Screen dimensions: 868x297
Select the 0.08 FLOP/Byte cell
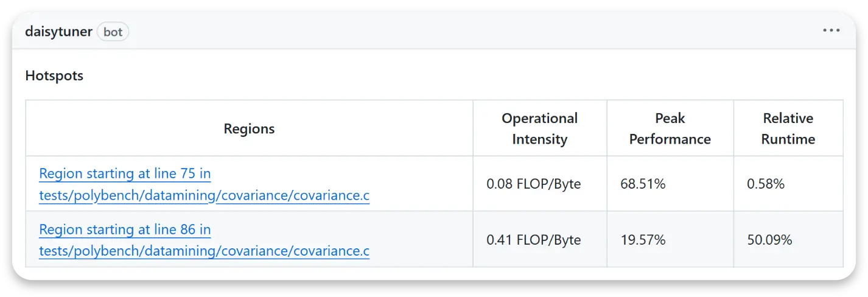(x=540, y=184)
